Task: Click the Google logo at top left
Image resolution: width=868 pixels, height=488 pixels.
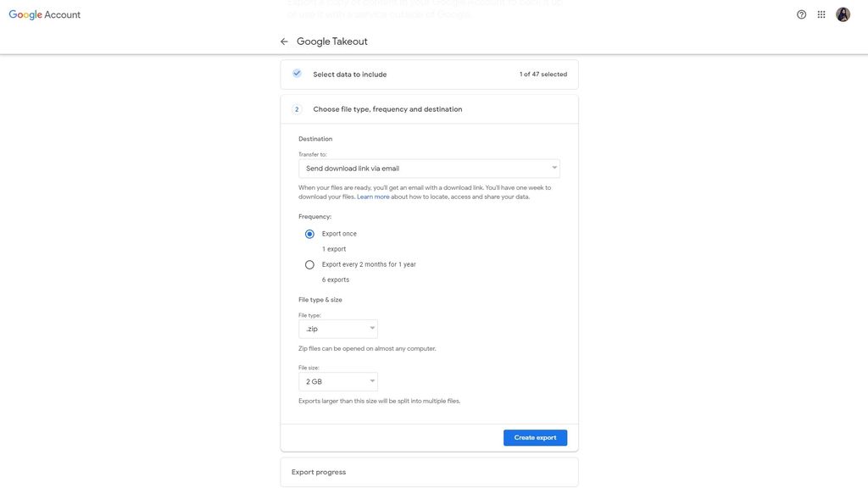Action: (24, 13)
